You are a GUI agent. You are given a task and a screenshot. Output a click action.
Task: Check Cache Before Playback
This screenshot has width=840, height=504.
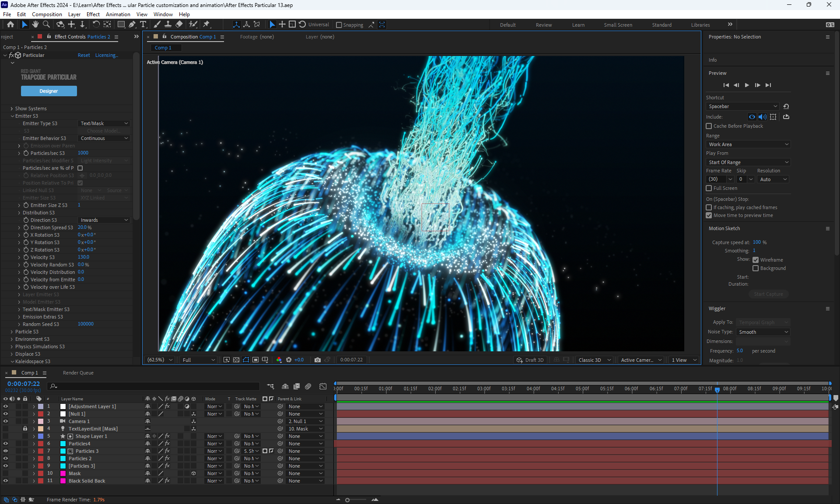click(709, 126)
